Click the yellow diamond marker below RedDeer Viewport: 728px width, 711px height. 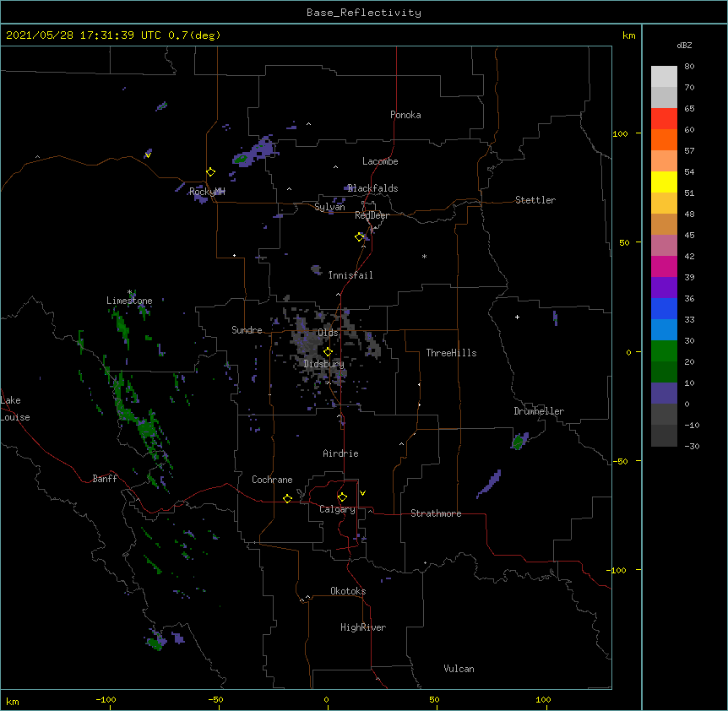360,237
